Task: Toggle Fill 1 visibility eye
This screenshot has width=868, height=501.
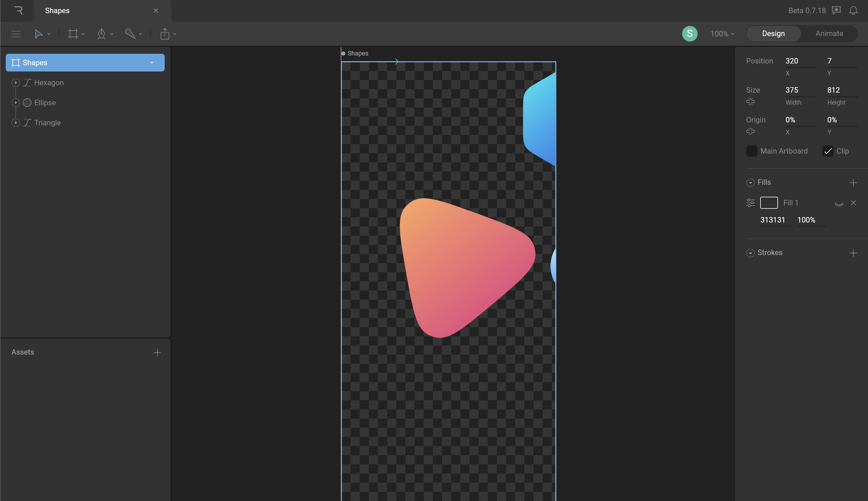Action: pyautogui.click(x=839, y=204)
